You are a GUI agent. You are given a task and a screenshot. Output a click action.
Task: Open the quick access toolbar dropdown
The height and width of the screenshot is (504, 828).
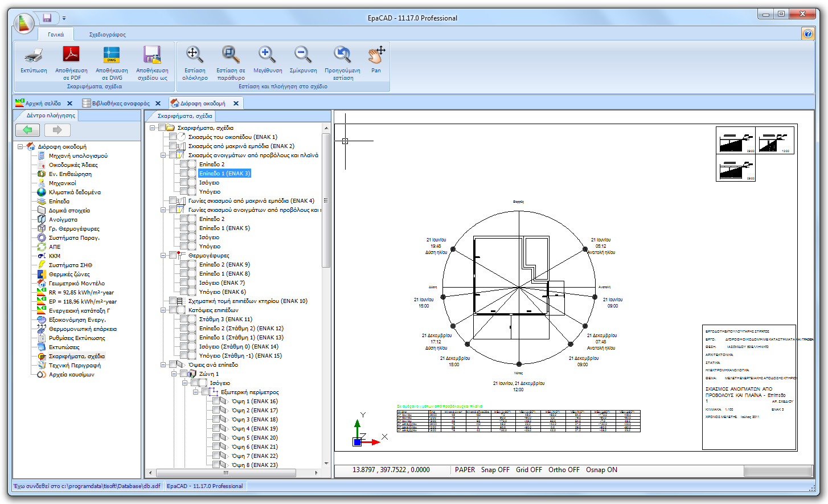click(63, 18)
